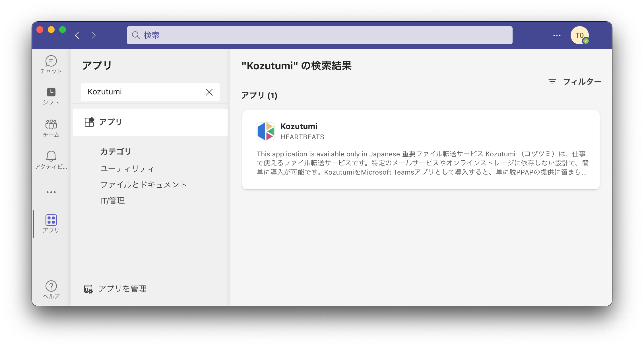Select the Apps (アプリ) sidebar icon
Image resolution: width=644 pixels, height=348 pixels.
[51, 224]
